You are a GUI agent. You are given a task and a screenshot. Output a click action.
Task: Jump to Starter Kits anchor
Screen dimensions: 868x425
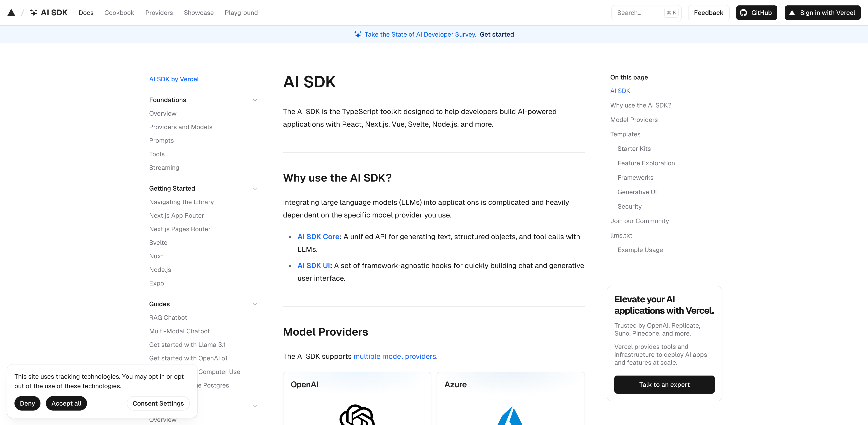click(634, 149)
